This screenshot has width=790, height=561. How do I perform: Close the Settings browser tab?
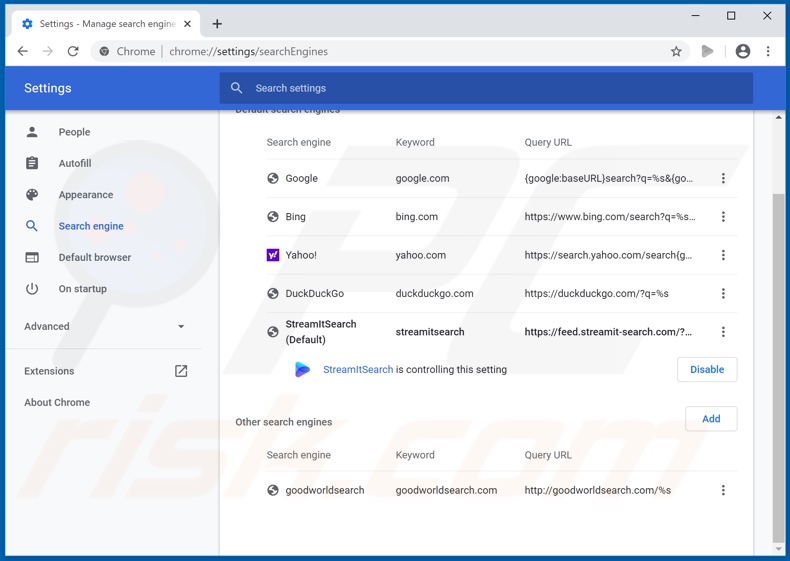pos(187,23)
